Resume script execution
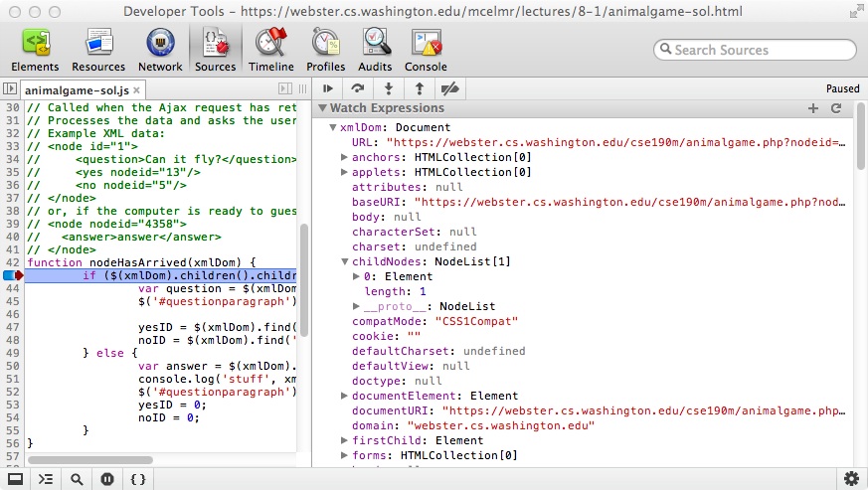Image resolution: width=868 pixels, height=490 pixels. pyautogui.click(x=328, y=88)
